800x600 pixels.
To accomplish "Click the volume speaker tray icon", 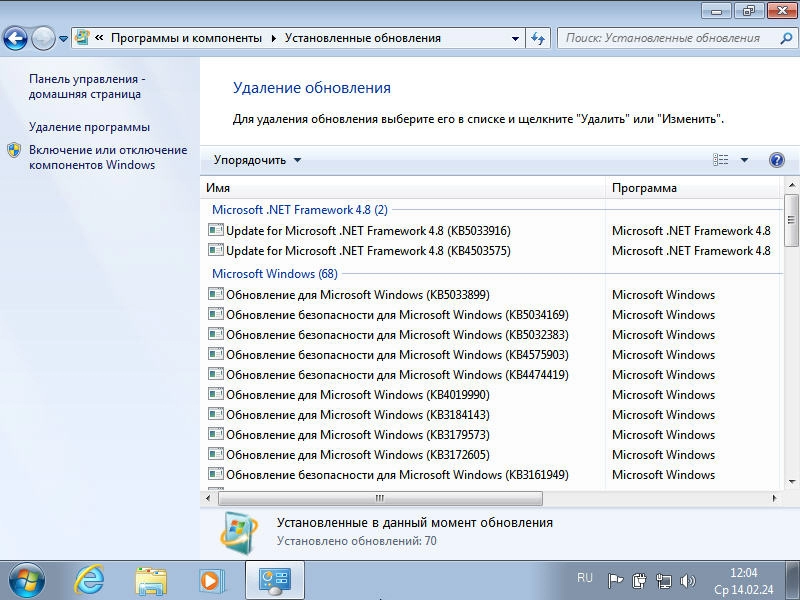I will [x=688, y=580].
